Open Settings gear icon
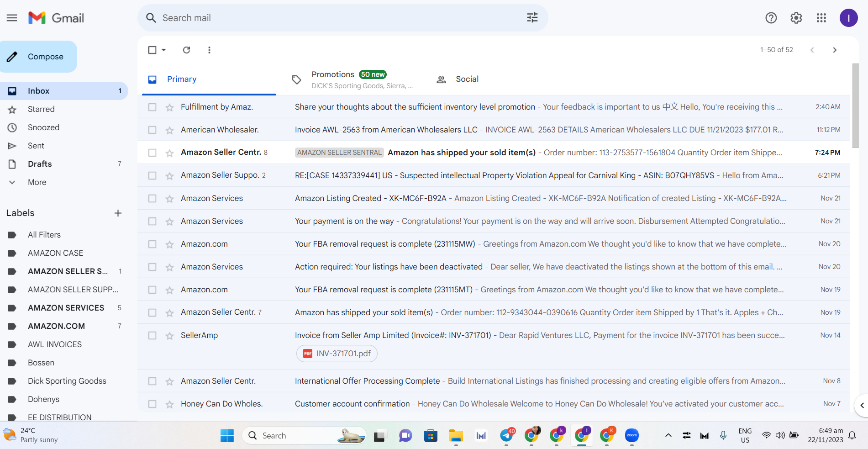Image resolution: width=868 pixels, height=449 pixels. point(796,18)
